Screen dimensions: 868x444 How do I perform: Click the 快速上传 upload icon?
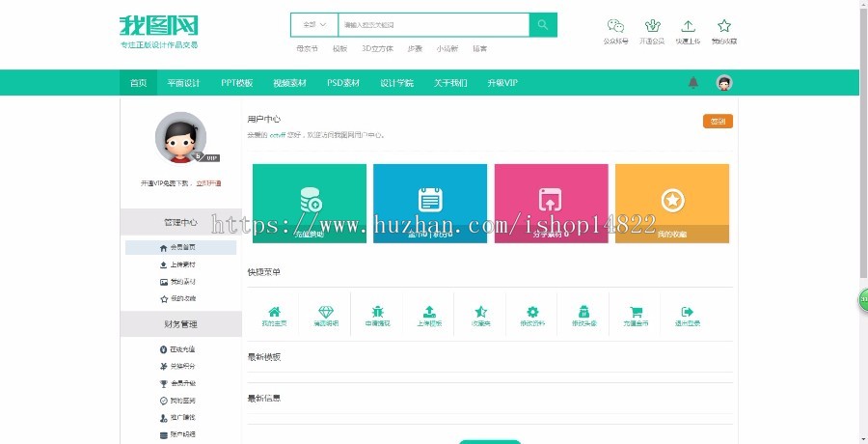[688, 27]
